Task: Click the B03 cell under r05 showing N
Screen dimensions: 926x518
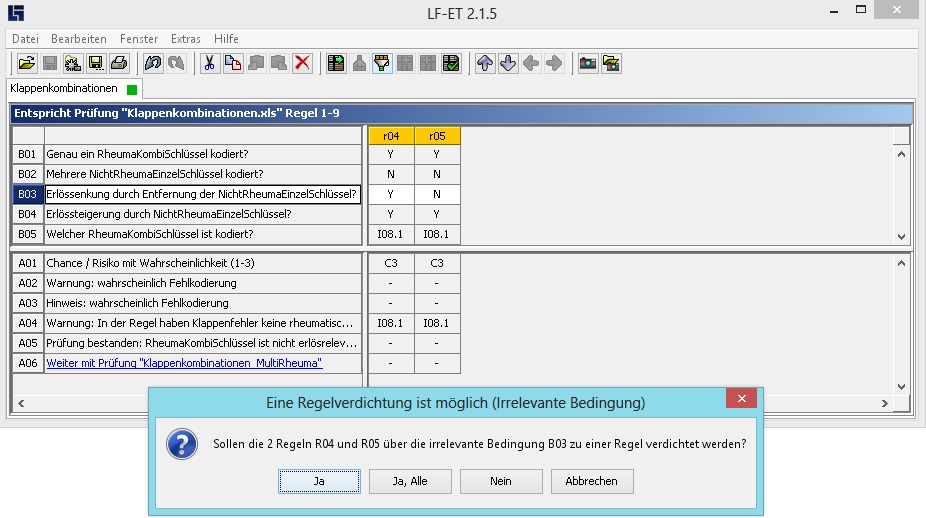Action: click(x=437, y=194)
